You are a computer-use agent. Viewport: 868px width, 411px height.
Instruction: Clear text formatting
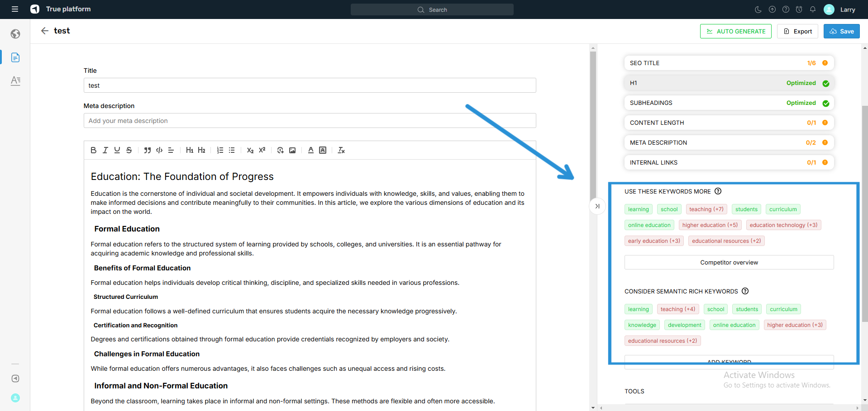pyautogui.click(x=341, y=150)
